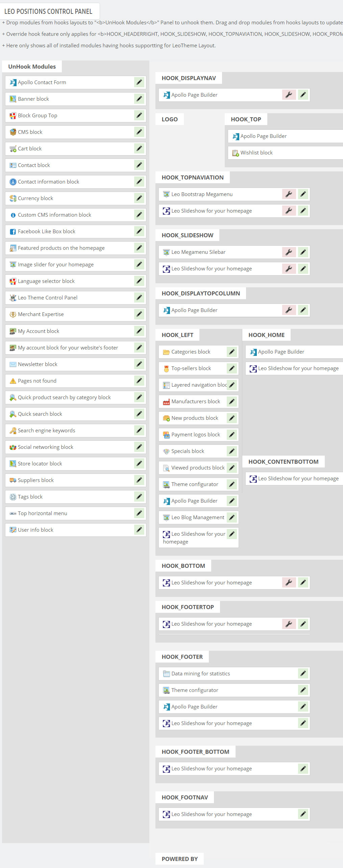Click wrench icon in HOOK_FOOTERTOP slideshow row
This screenshot has height=868, width=343.
point(289,624)
